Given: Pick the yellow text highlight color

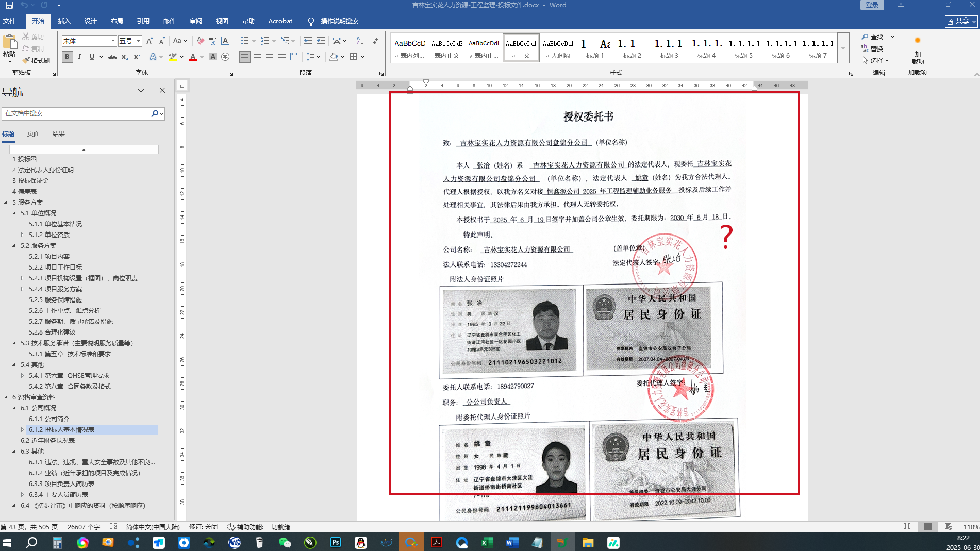Looking at the screenshot, I should pos(173,57).
